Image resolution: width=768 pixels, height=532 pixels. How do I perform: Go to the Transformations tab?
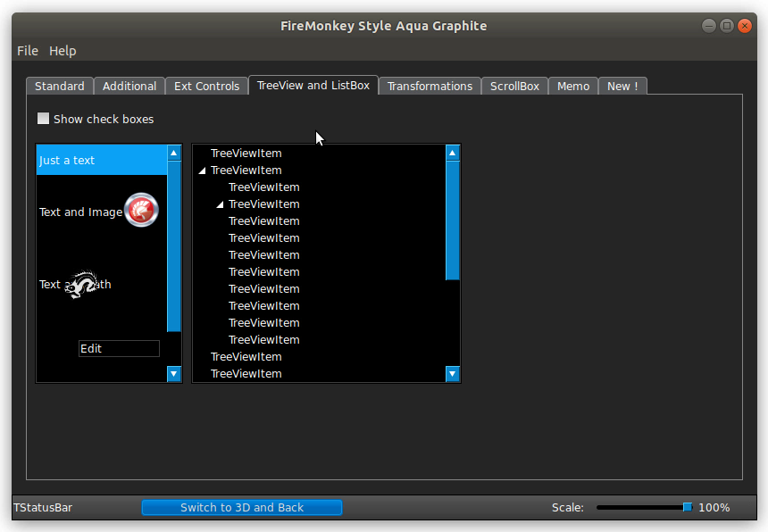[430, 87]
